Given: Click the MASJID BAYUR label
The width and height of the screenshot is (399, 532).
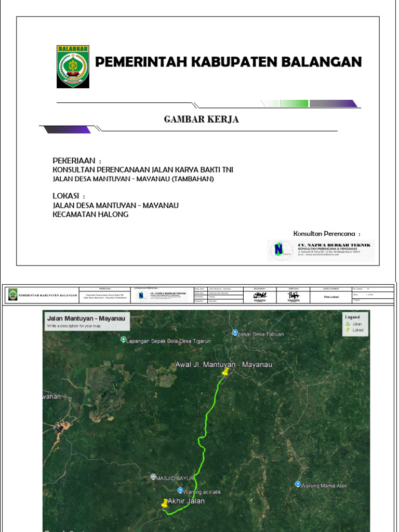Looking at the screenshot, I should pos(175,478).
